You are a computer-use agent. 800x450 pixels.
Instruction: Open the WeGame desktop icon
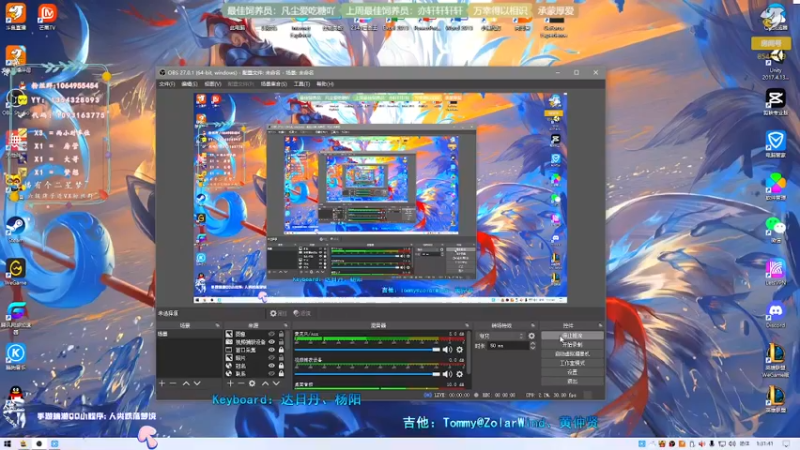(x=15, y=271)
